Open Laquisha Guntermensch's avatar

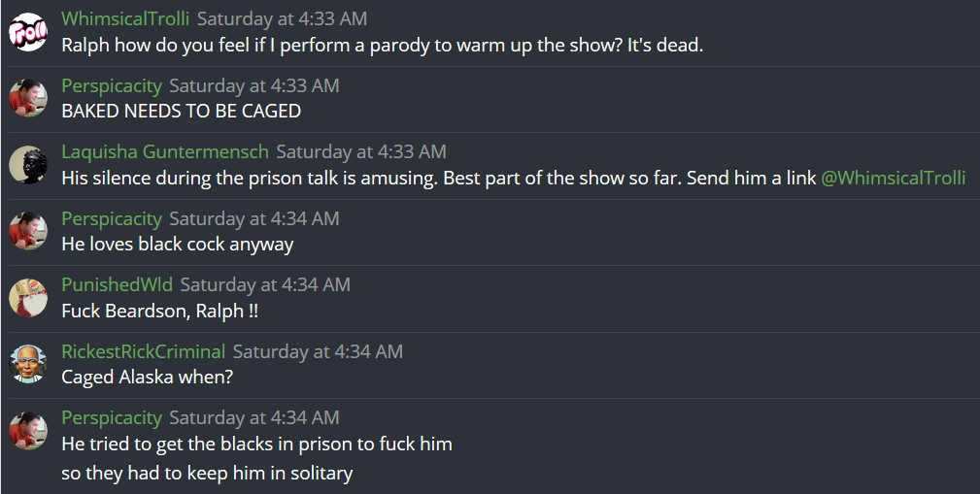tap(28, 165)
